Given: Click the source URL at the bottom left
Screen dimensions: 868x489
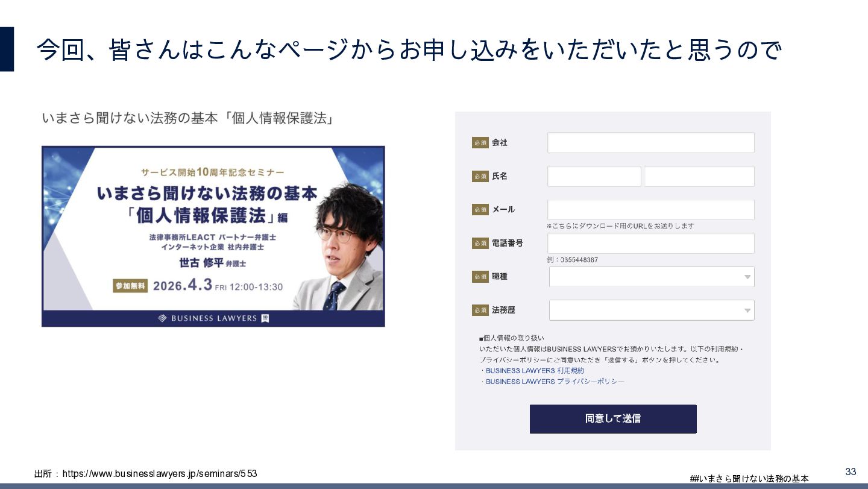Looking at the screenshot, I should (160, 474).
